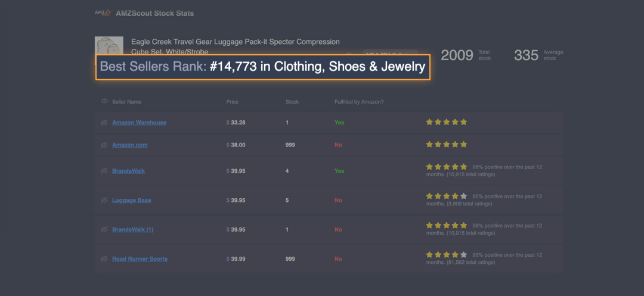This screenshot has width=644, height=296.
Task: Open the Amazon Warehouse seller link
Action: (139, 123)
